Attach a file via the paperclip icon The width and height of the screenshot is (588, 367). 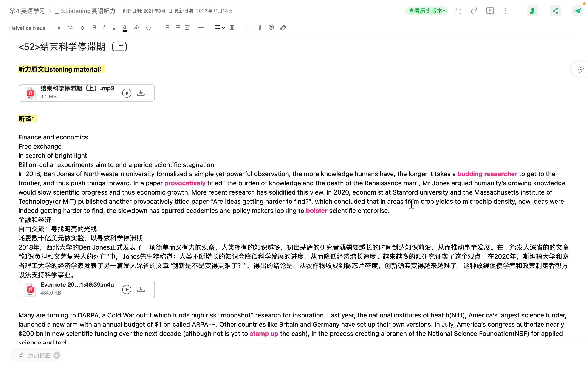click(x=283, y=28)
